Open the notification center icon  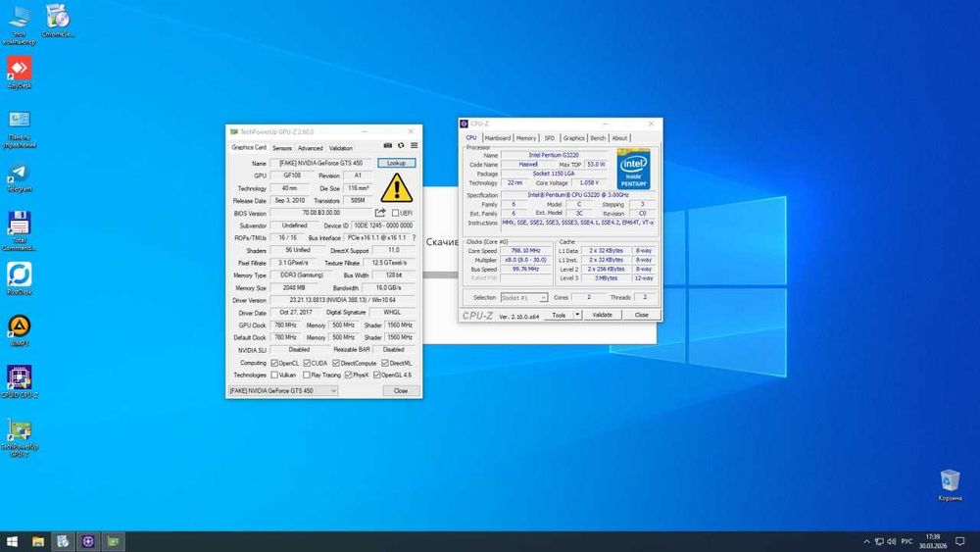[x=960, y=541]
